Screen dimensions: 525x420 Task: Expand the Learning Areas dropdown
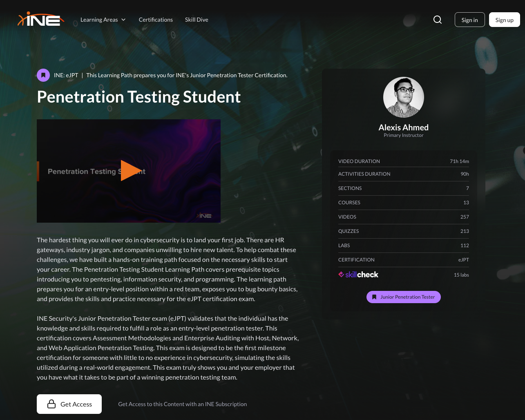[103, 20]
